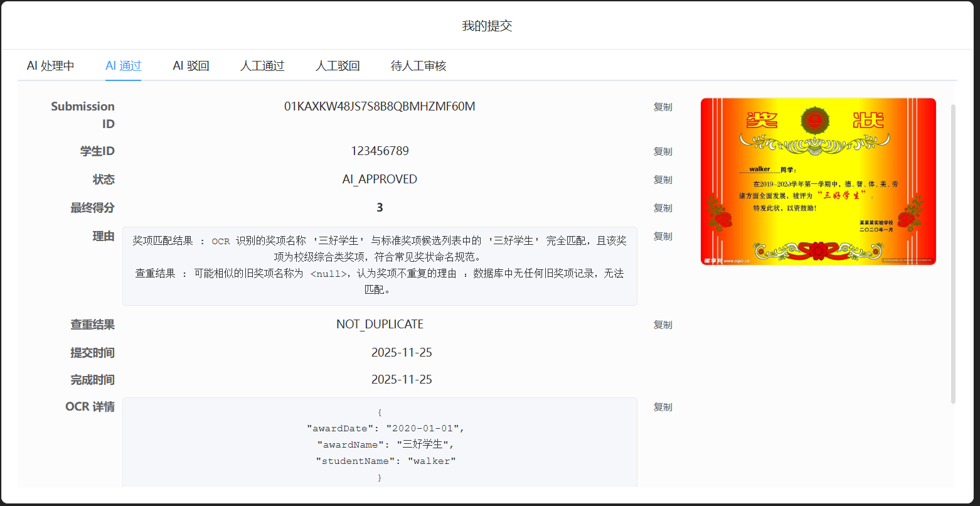Click the final score value 3
The width and height of the screenshot is (980, 506).
[380, 208]
